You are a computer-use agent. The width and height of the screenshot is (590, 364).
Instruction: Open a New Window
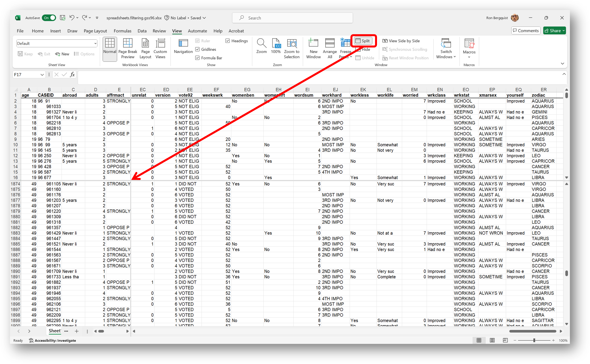point(313,48)
